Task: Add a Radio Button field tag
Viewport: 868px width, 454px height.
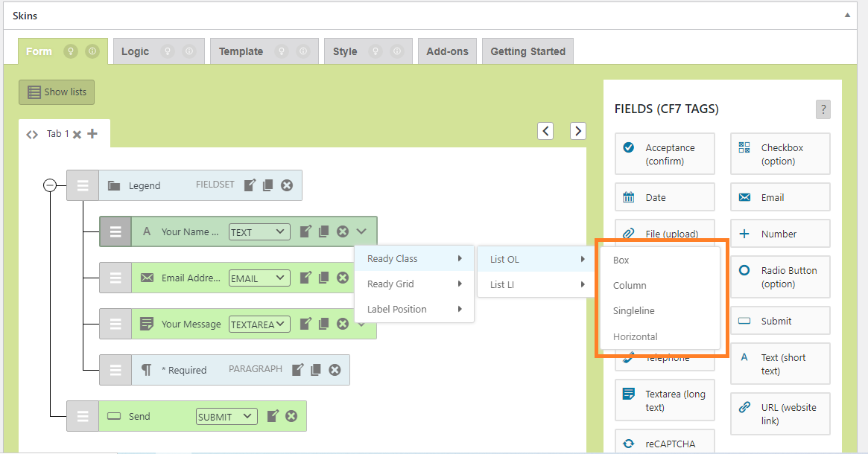Action: tap(780, 277)
